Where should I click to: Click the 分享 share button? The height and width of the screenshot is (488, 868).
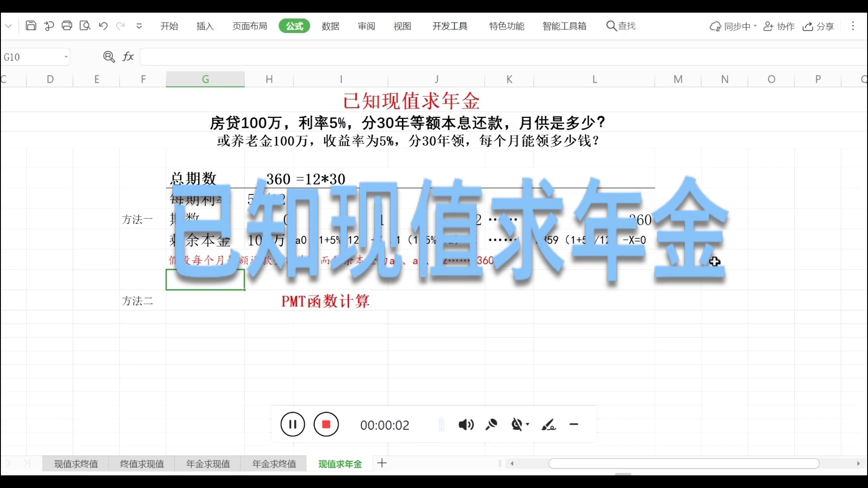(818, 27)
